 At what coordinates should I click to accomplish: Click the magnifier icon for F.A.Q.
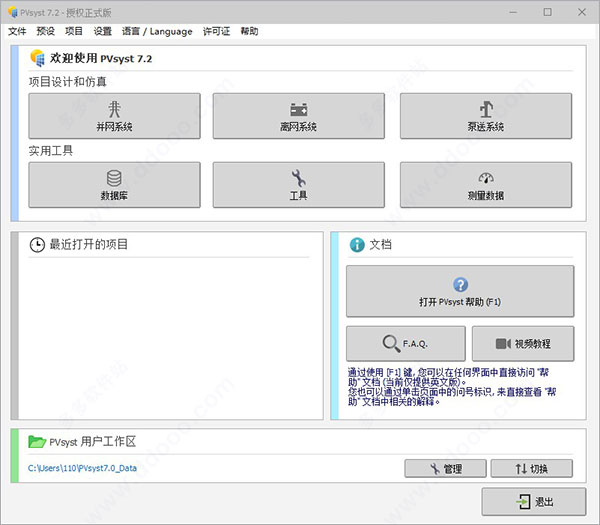pos(391,344)
